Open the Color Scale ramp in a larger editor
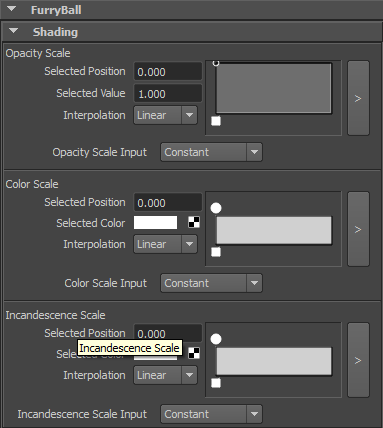 coord(358,229)
